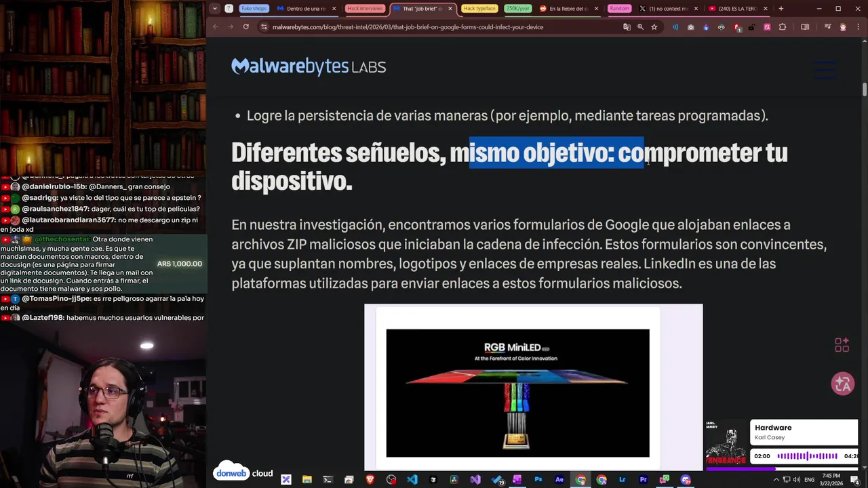
Task: Click the floating pink translate button
Action: [x=843, y=384]
